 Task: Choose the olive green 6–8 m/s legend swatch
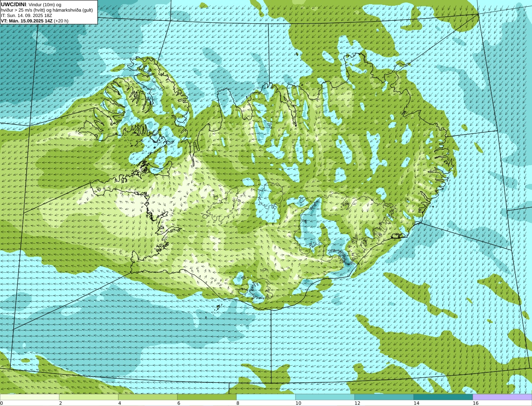(207, 397)
